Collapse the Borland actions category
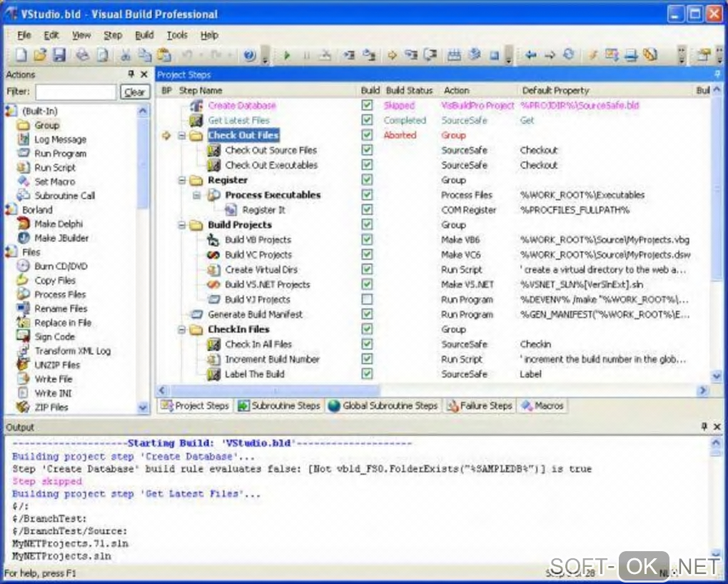This screenshot has height=584, width=728. [10, 209]
